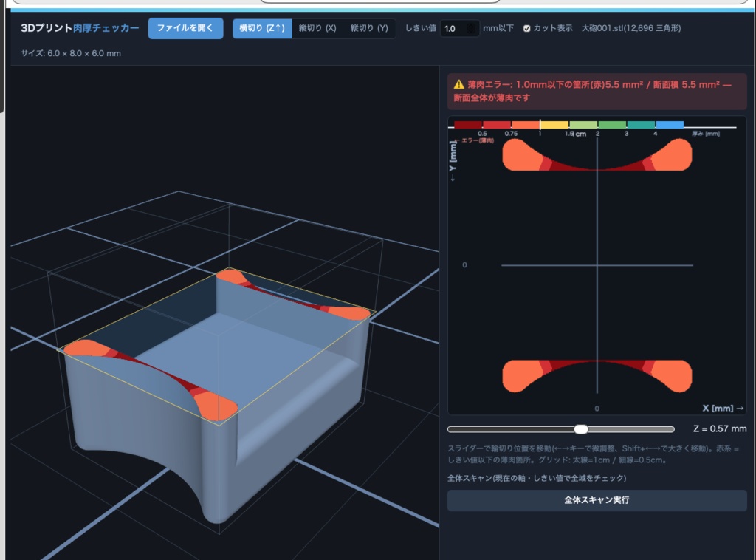Screen dimensions: 756x560
Task: Click the blue legend swatch after 4
Action: tap(670, 124)
